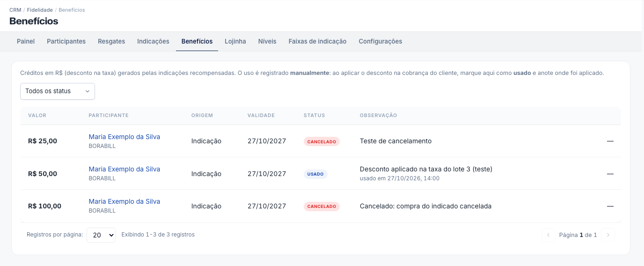The image size is (644, 266).
Task: Click 'Cancelado: compra do indicado cancelada' text
Action: [x=426, y=206]
